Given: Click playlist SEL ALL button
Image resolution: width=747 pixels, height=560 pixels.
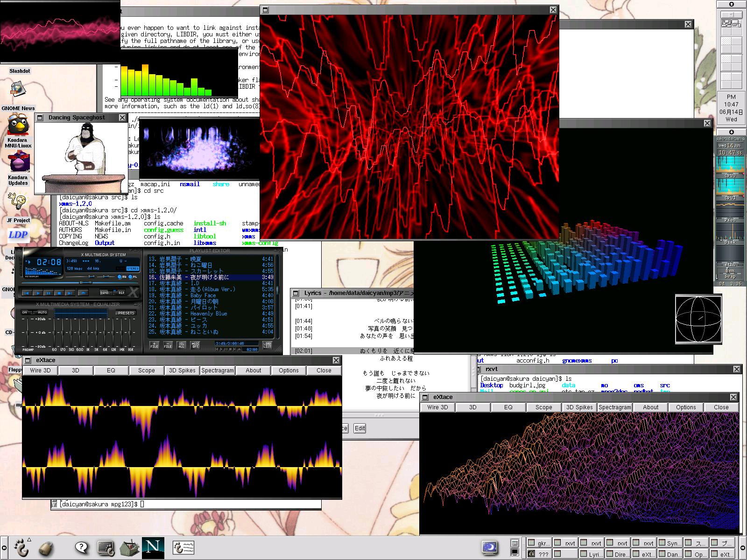Looking at the screenshot, I should pyautogui.click(x=182, y=345).
